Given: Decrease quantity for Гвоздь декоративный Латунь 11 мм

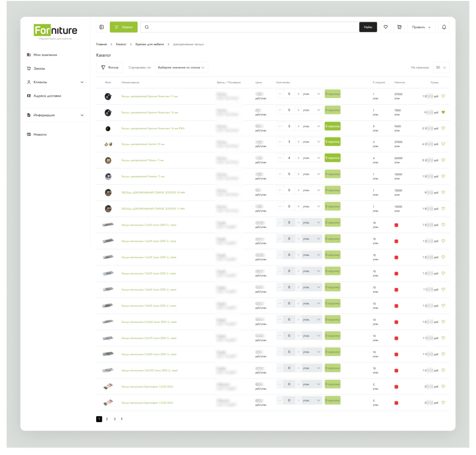Looking at the screenshot, I should 280,158.
